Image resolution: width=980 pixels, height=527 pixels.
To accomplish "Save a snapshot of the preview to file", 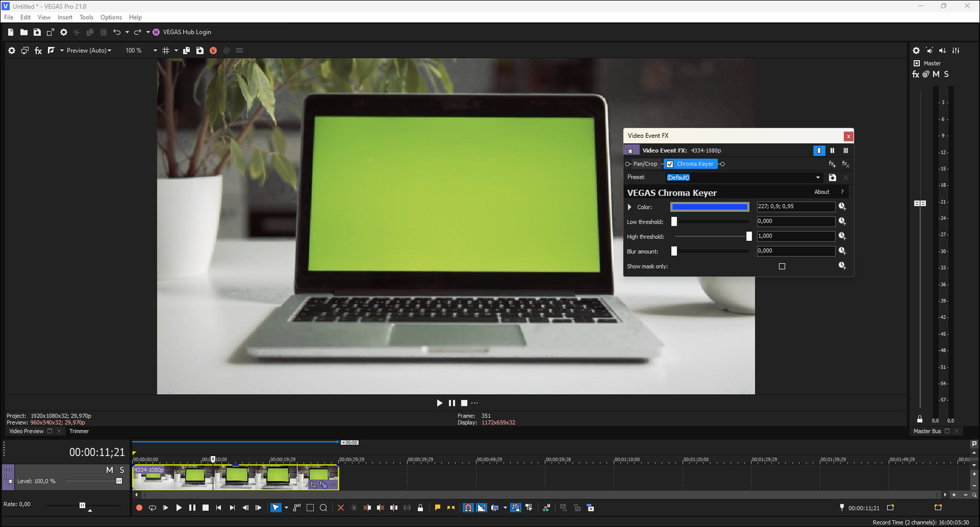I will point(200,50).
